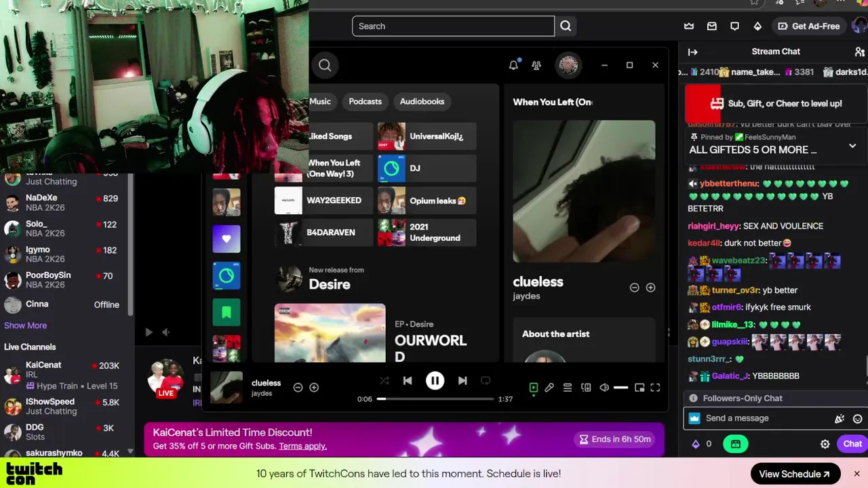Adjust the Spotify volume slider
868x488 pixels.
620,388
